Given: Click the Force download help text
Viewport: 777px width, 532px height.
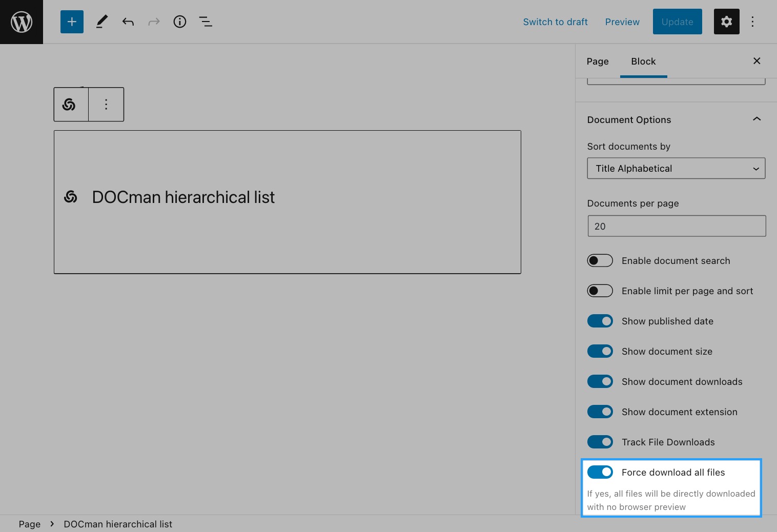Looking at the screenshot, I should coord(671,500).
